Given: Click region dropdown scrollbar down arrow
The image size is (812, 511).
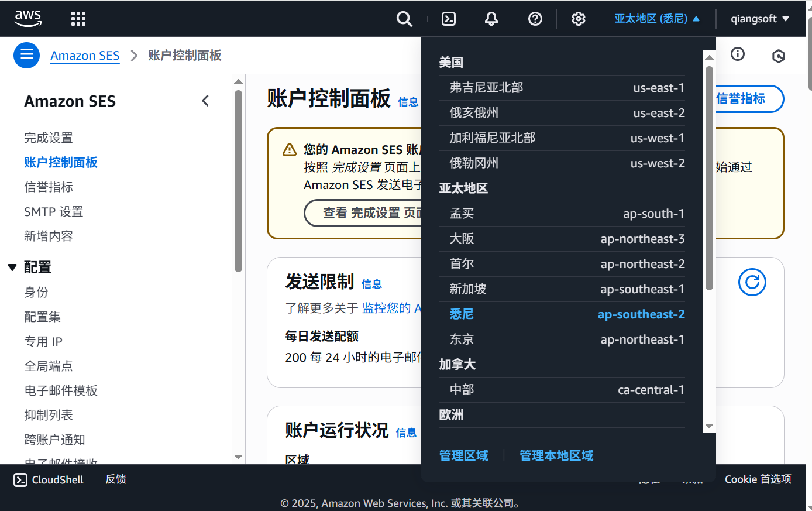Looking at the screenshot, I should coord(709,426).
